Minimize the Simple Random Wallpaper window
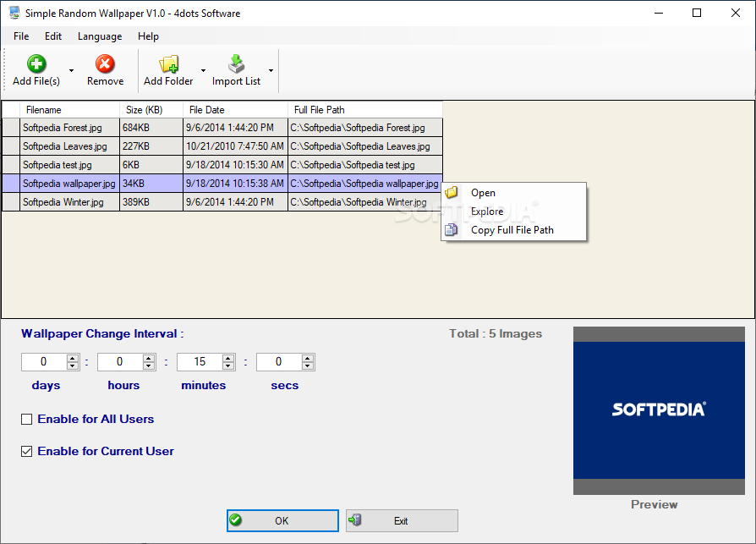Image resolution: width=756 pixels, height=544 pixels. click(659, 13)
